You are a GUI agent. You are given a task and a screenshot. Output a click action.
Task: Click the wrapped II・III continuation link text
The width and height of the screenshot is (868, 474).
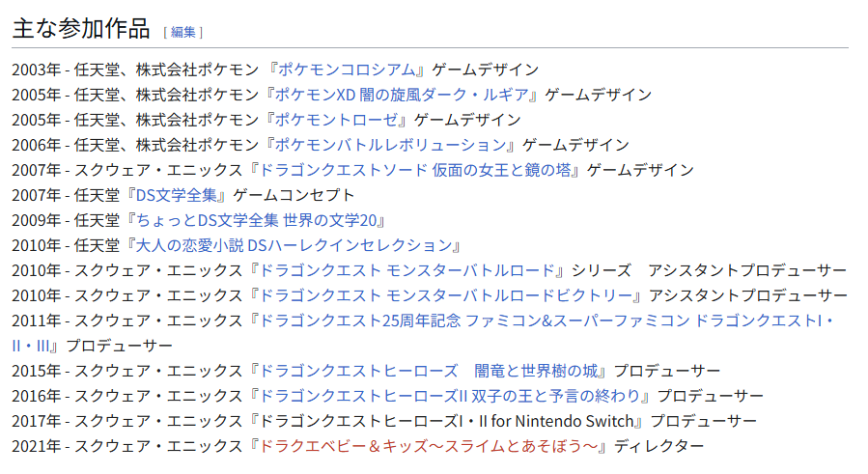[31, 346]
